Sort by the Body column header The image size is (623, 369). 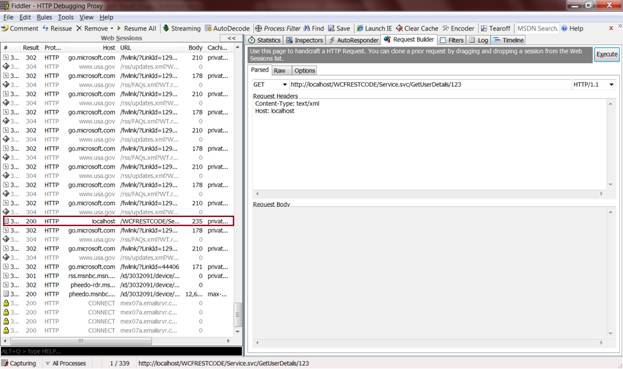click(195, 48)
